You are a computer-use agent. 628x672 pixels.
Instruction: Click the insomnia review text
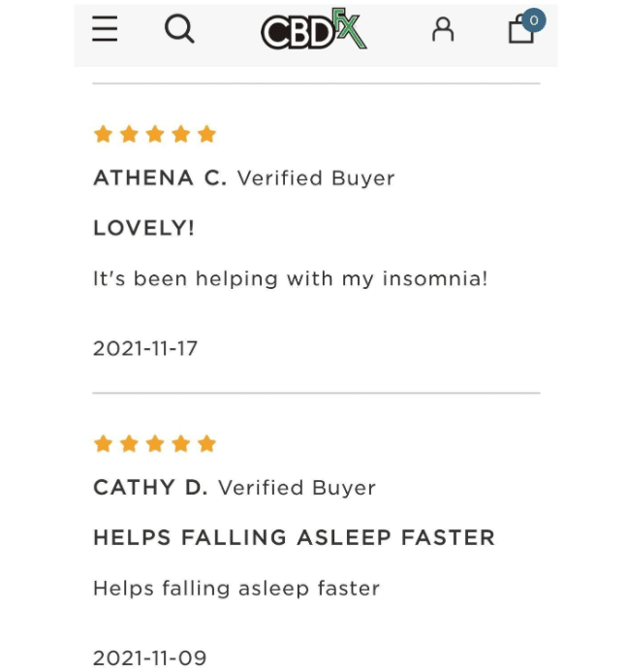click(290, 279)
